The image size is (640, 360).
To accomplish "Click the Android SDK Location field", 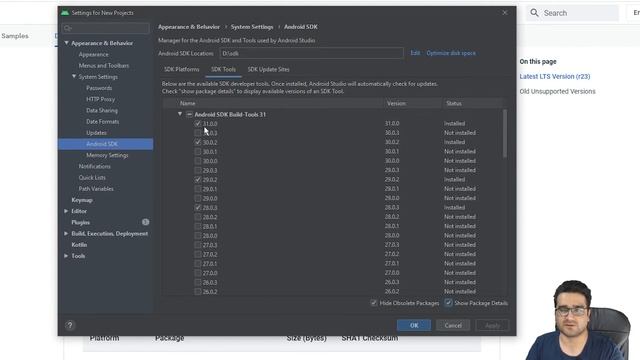I will [311, 53].
